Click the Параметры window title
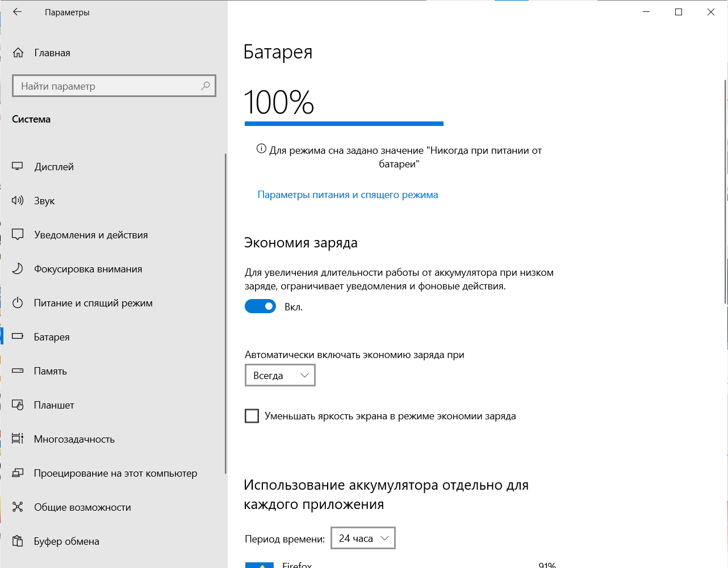 (67, 12)
